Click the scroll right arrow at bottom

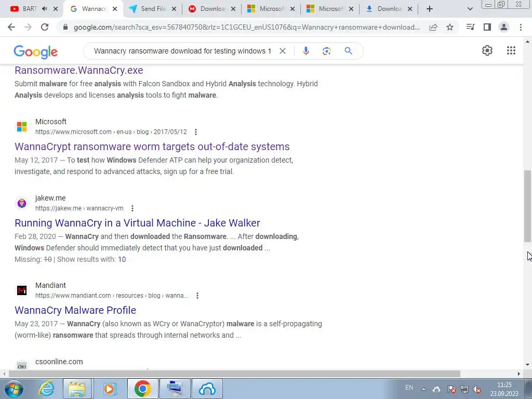519,374
